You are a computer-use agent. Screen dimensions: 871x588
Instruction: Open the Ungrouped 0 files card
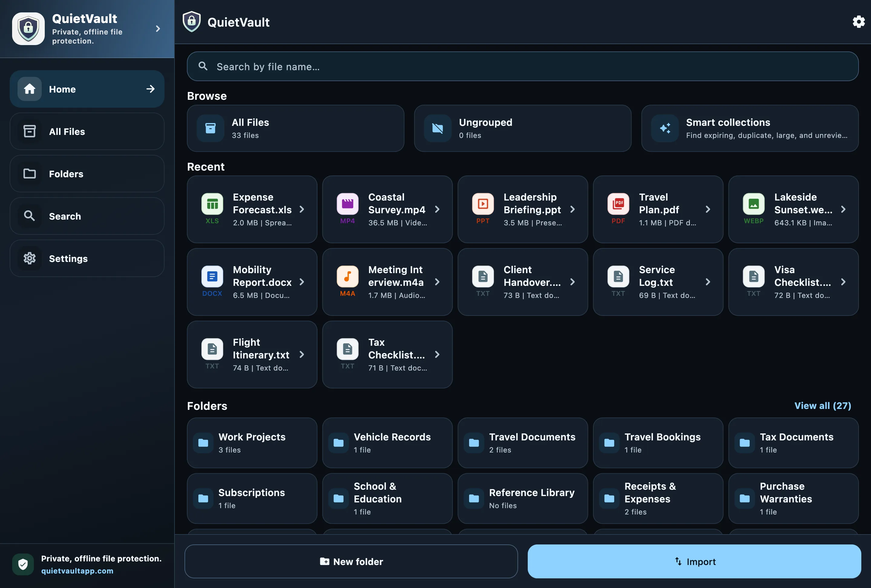(523, 129)
